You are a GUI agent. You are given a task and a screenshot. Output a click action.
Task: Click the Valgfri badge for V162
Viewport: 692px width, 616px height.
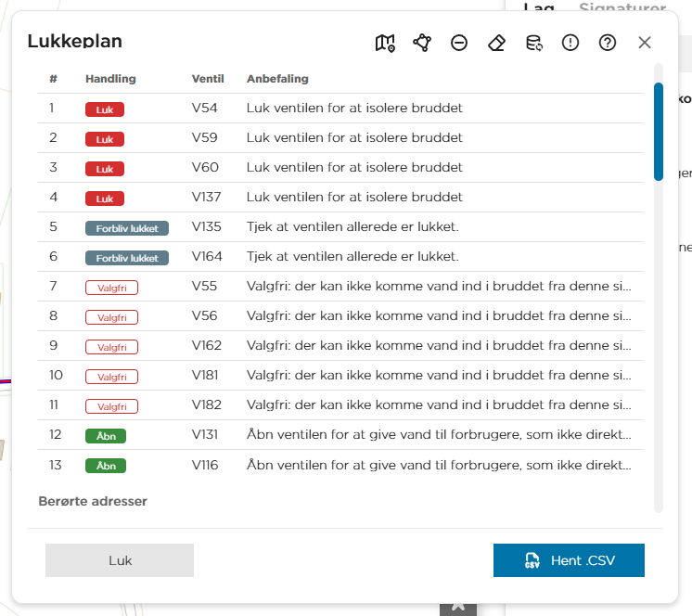coord(111,347)
